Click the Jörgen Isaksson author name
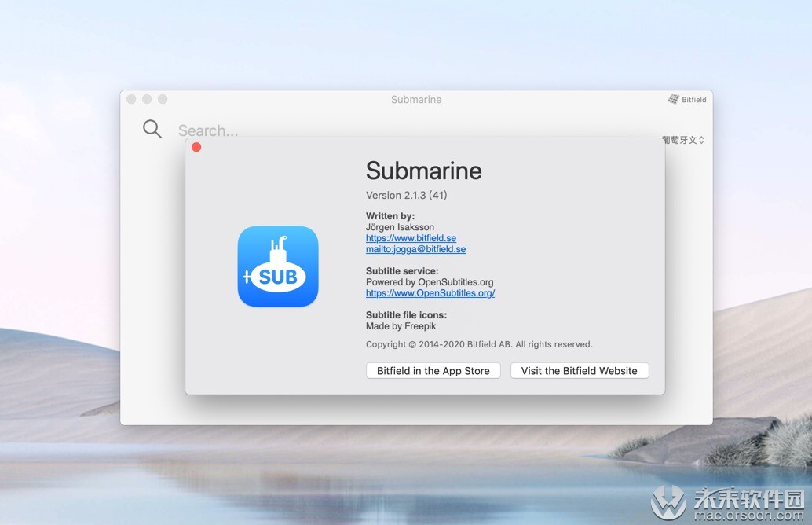 pyautogui.click(x=400, y=227)
